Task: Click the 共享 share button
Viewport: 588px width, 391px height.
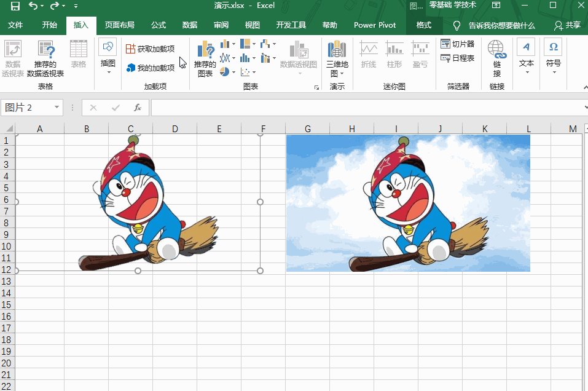Action: [567, 25]
